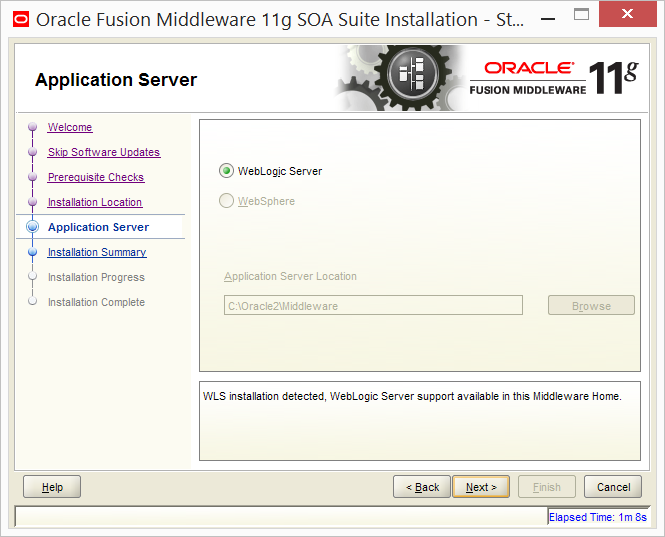Click the Welcome step bullet icon

[32, 127]
